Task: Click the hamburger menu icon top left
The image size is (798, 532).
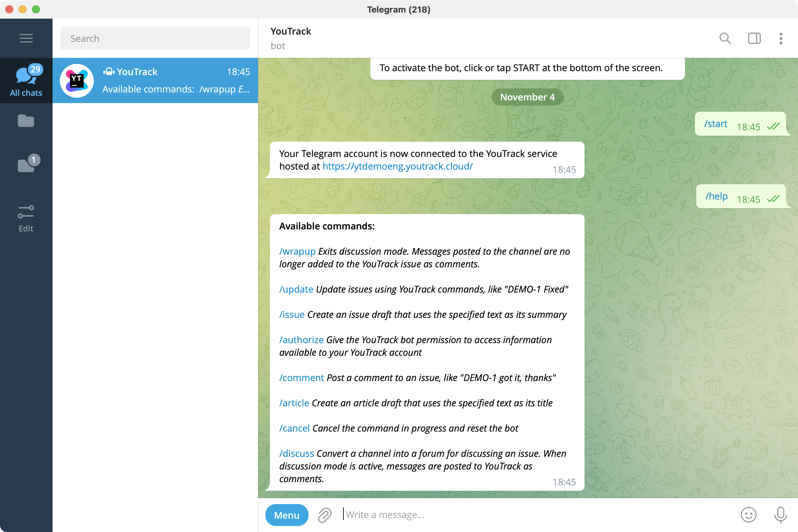Action: pyautogui.click(x=26, y=38)
